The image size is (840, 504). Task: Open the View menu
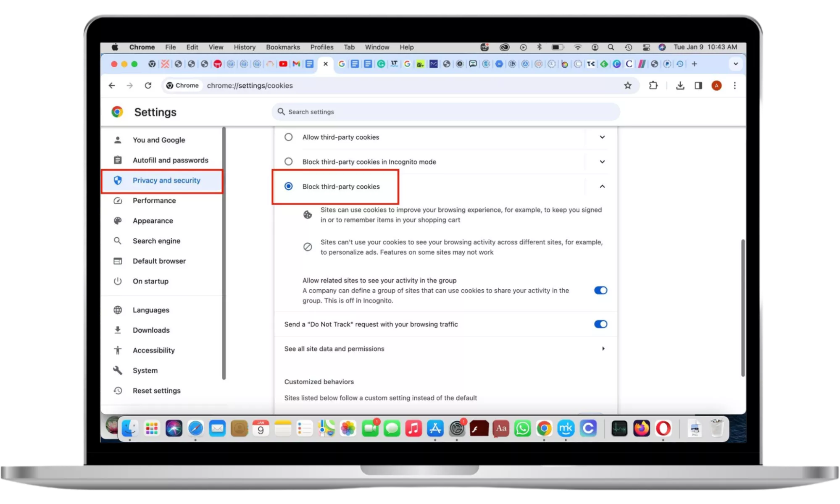216,47
